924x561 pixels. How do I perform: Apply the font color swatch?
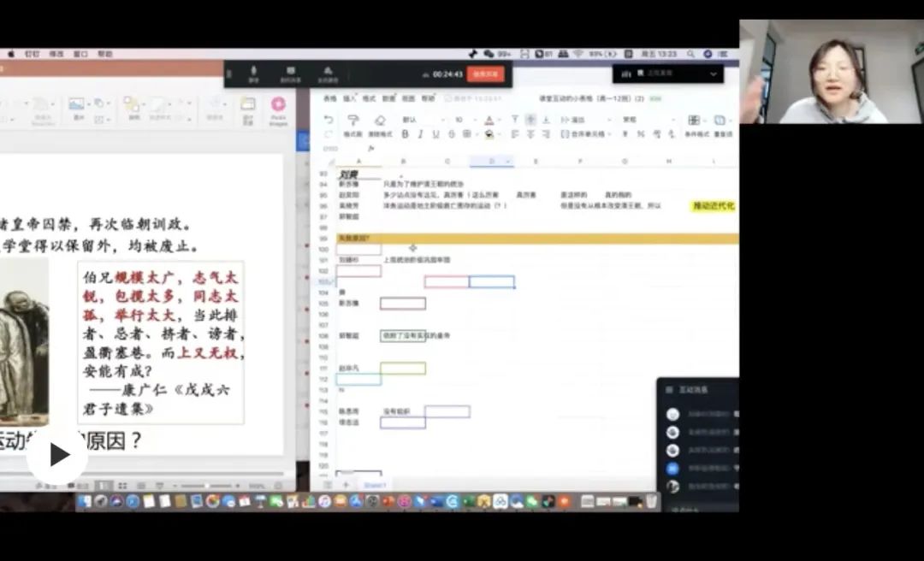click(489, 121)
